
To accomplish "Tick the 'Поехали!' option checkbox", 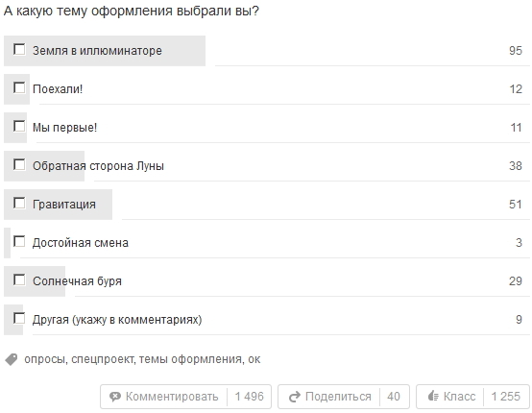I will [x=19, y=88].
